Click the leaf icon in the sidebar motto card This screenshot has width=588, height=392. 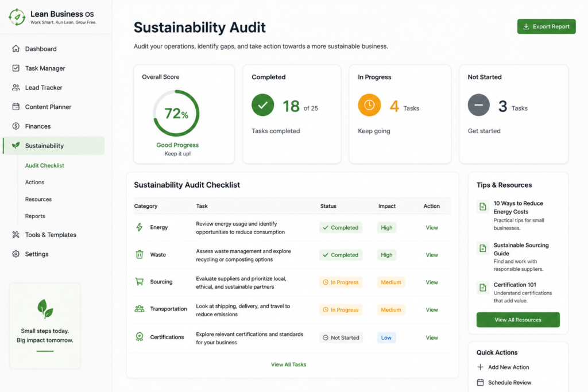45,309
